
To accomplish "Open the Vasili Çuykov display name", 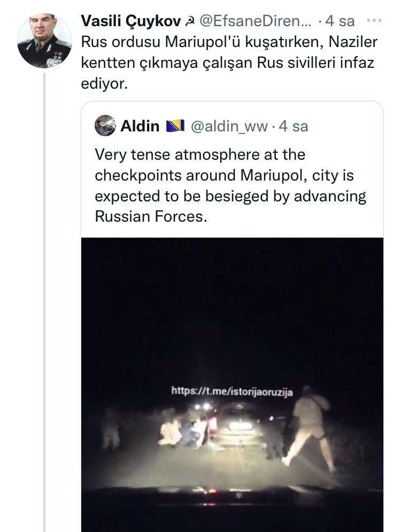I will tap(131, 21).
